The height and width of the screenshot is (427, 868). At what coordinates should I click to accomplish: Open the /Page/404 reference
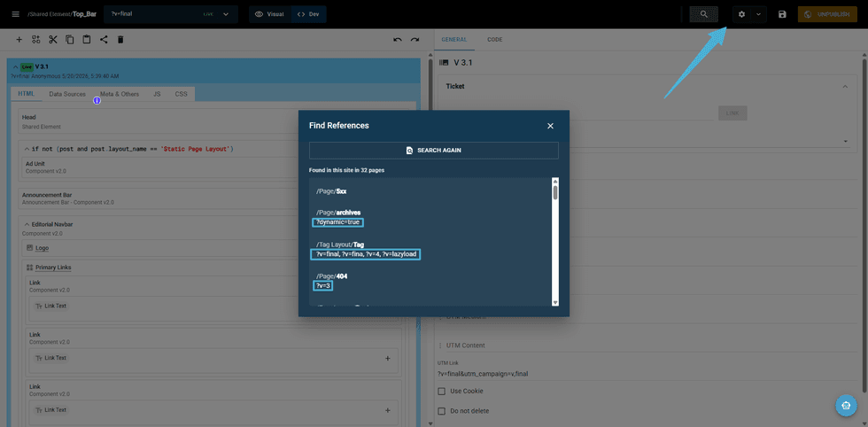pos(331,276)
